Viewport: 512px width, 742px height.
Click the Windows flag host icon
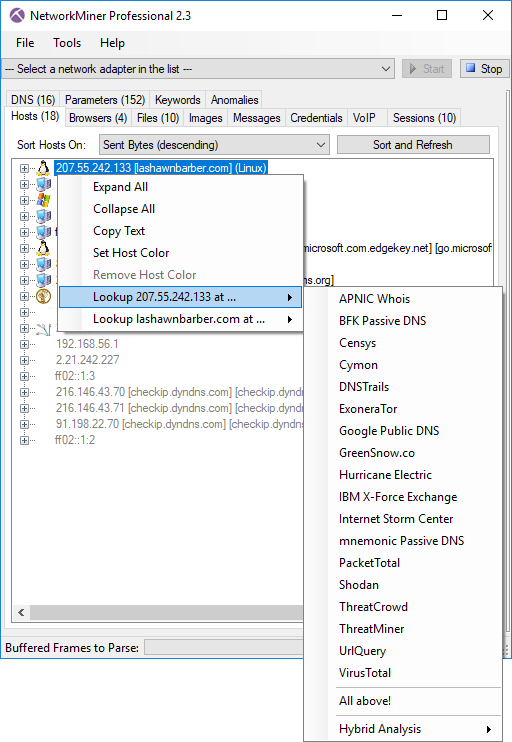[x=43, y=200]
